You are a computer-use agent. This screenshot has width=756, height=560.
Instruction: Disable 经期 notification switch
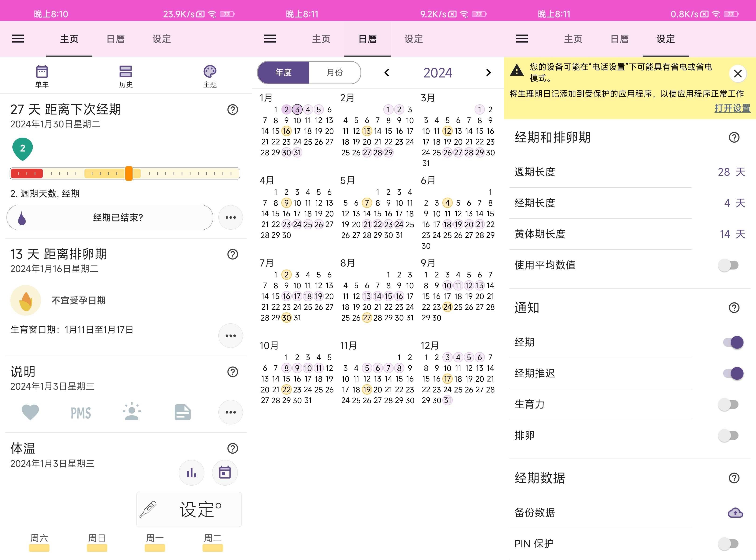(x=733, y=342)
